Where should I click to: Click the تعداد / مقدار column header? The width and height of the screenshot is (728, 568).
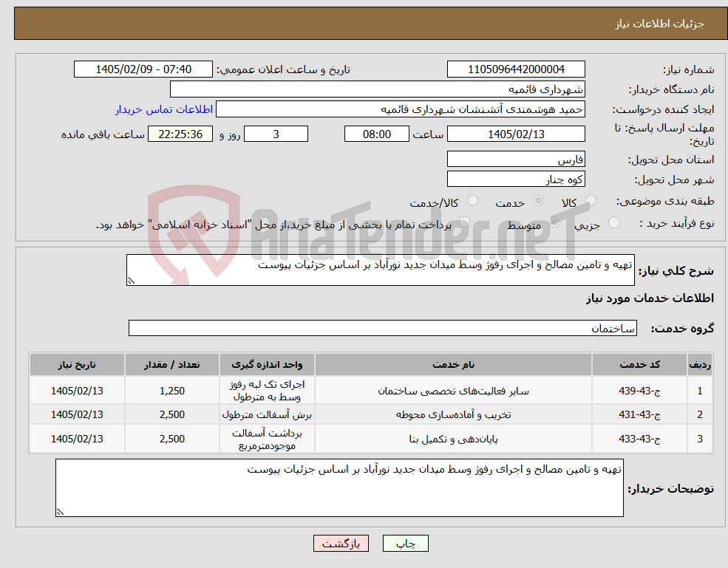pyautogui.click(x=171, y=365)
